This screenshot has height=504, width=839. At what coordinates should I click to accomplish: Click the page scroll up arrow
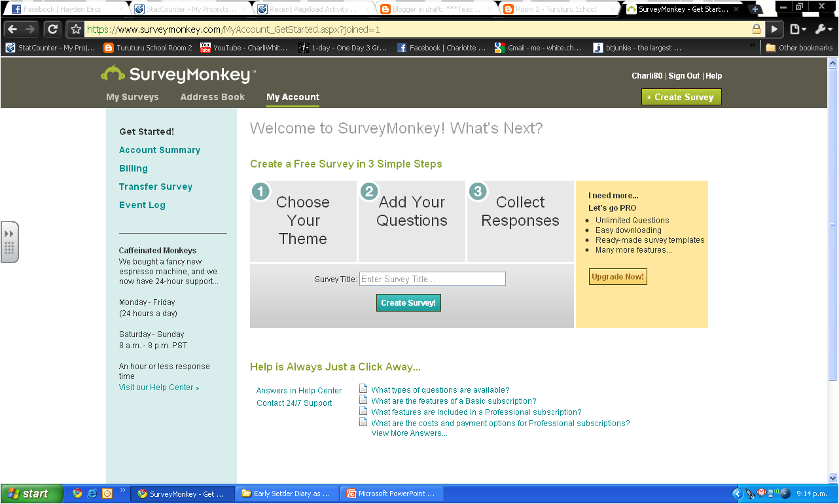tap(832, 63)
